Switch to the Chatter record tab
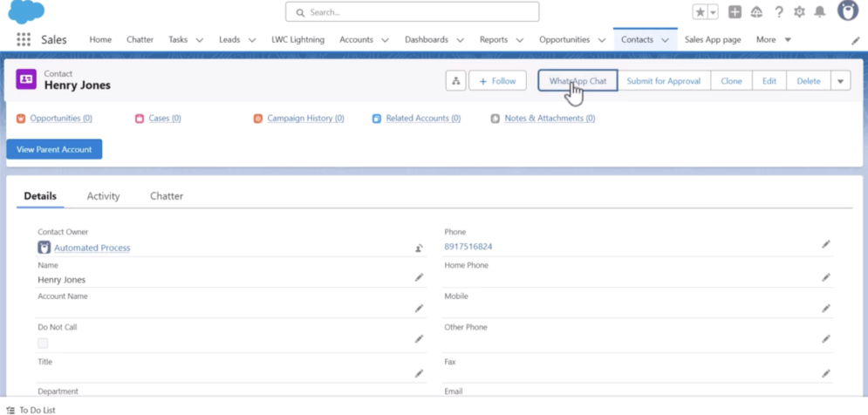Viewport: 868px width, 415px height. pos(167,196)
